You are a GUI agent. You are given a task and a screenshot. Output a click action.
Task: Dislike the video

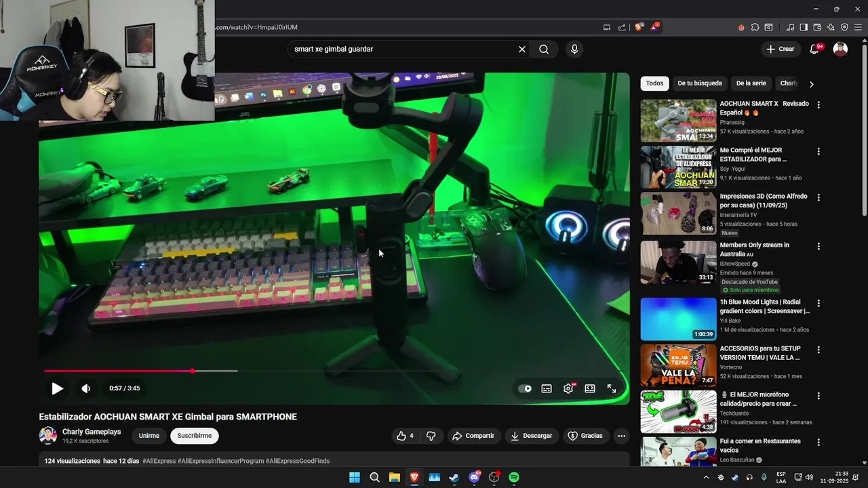431,436
